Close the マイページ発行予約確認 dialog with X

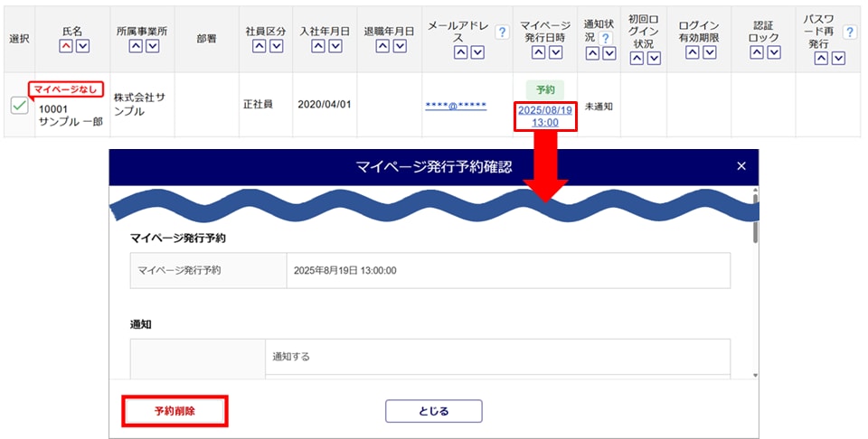tap(741, 166)
